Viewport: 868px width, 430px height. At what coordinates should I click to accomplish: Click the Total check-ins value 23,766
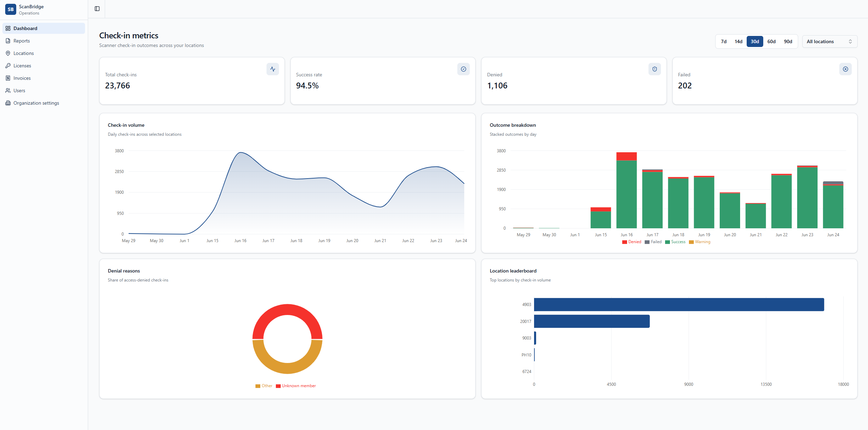[x=118, y=86]
